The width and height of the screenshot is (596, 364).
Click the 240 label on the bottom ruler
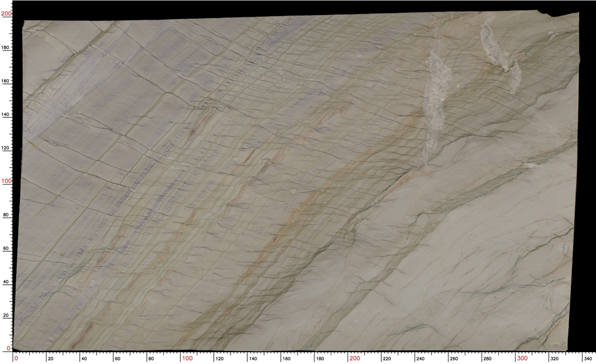(x=420, y=359)
